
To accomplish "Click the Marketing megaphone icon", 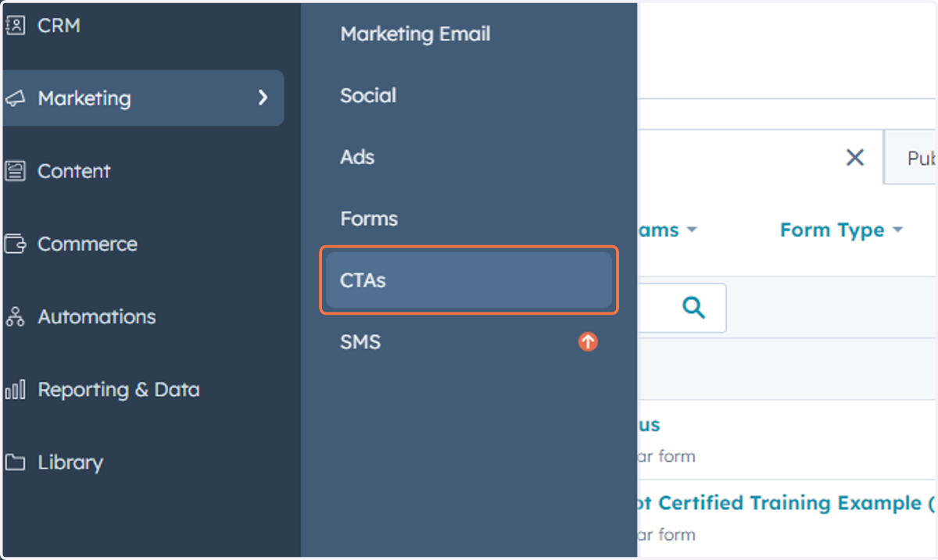I will [x=15, y=98].
